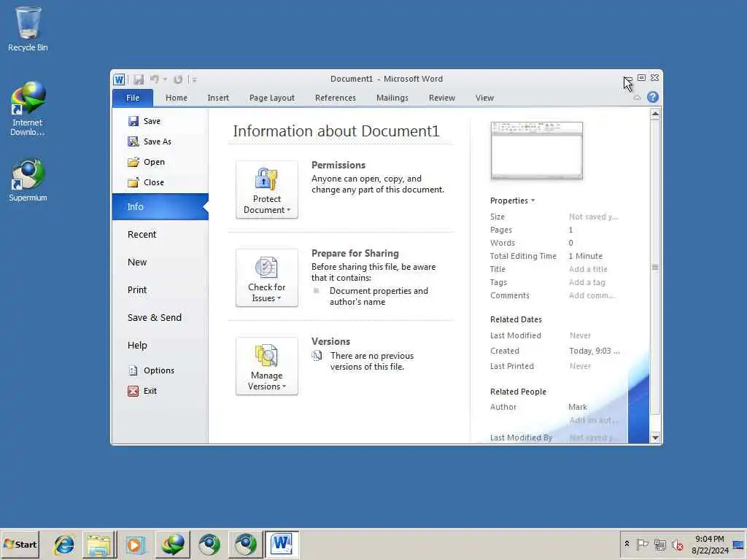Image resolution: width=747 pixels, height=560 pixels.
Task: Click the Word taskbar button
Action: (x=282, y=544)
